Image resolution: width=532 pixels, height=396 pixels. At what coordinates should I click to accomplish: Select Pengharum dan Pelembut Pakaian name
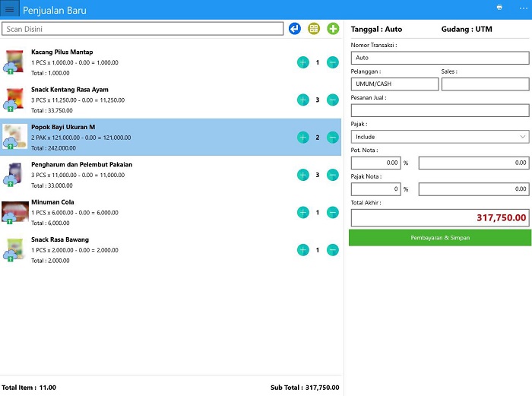coord(82,165)
